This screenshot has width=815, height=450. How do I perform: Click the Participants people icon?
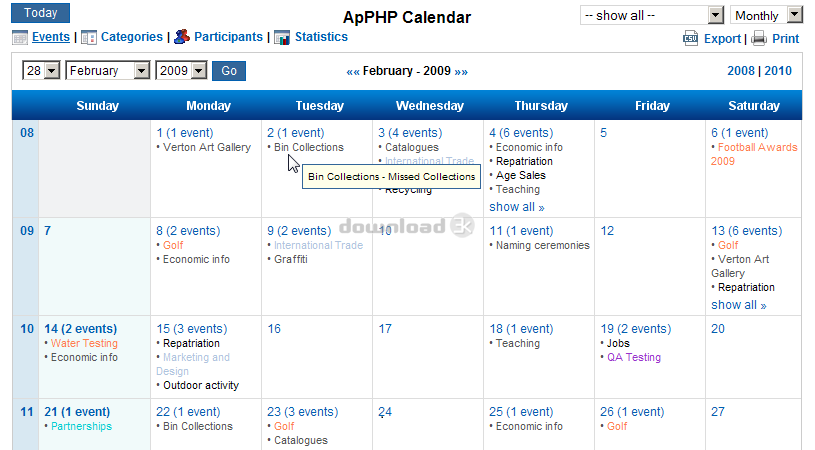point(181,37)
